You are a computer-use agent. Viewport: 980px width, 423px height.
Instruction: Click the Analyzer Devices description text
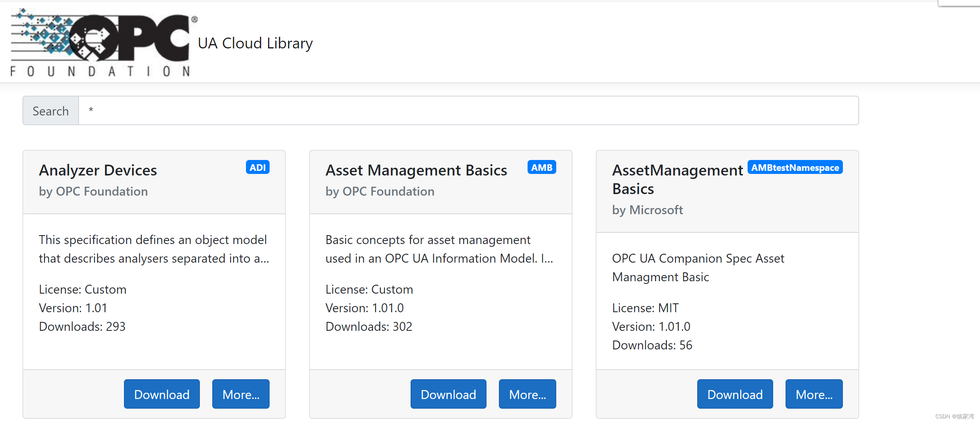154,249
